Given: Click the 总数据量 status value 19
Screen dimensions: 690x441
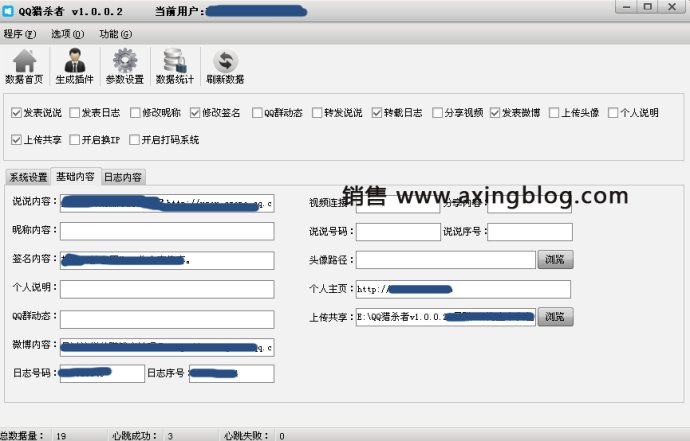Looking at the screenshot, I should click(x=61, y=436).
